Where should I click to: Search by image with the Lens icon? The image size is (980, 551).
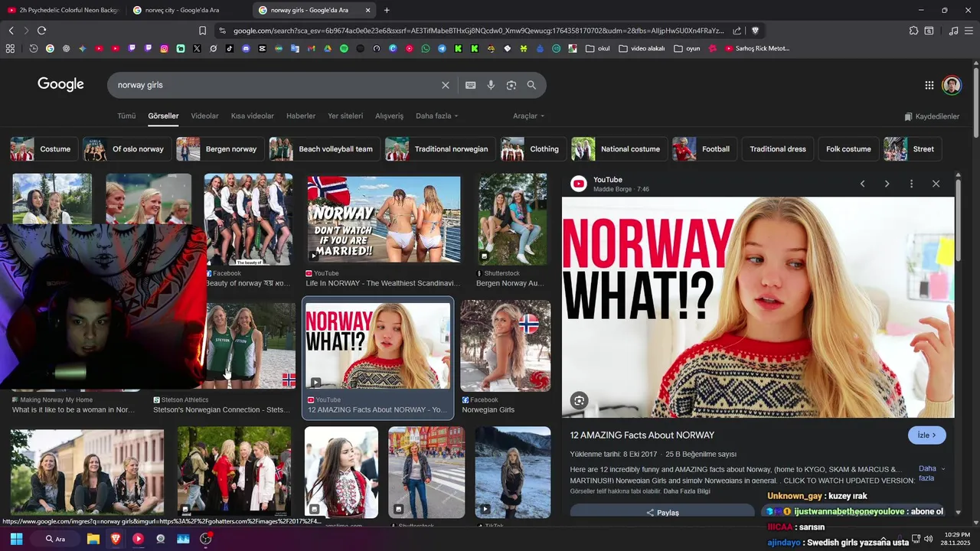click(x=511, y=85)
